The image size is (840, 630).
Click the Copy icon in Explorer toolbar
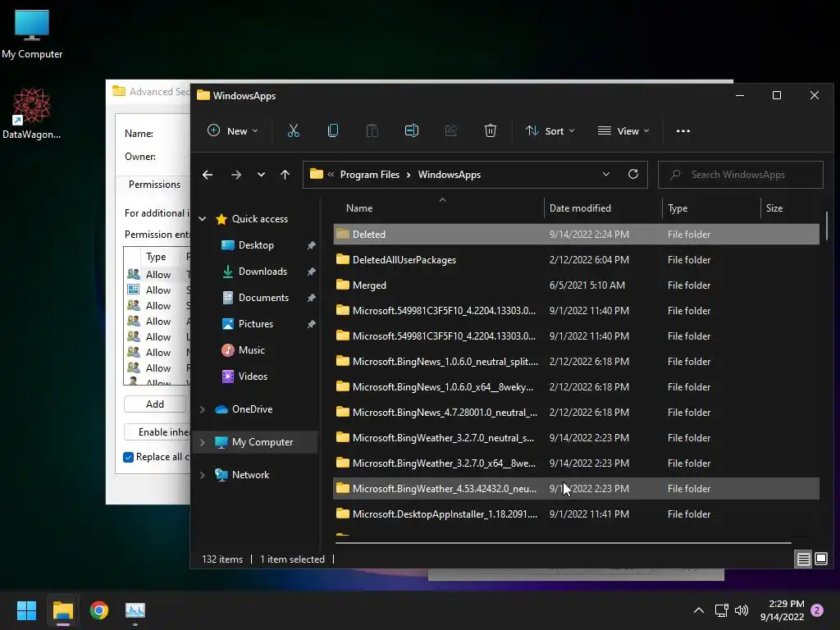333,130
